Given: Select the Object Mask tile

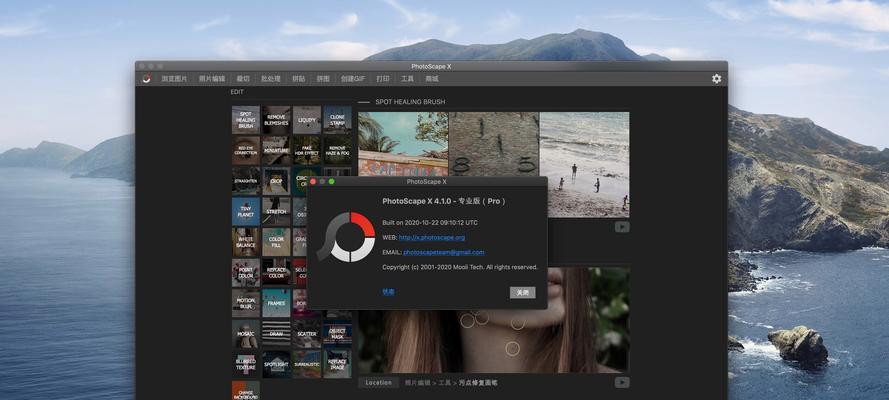Looking at the screenshot, I should click(x=337, y=334).
